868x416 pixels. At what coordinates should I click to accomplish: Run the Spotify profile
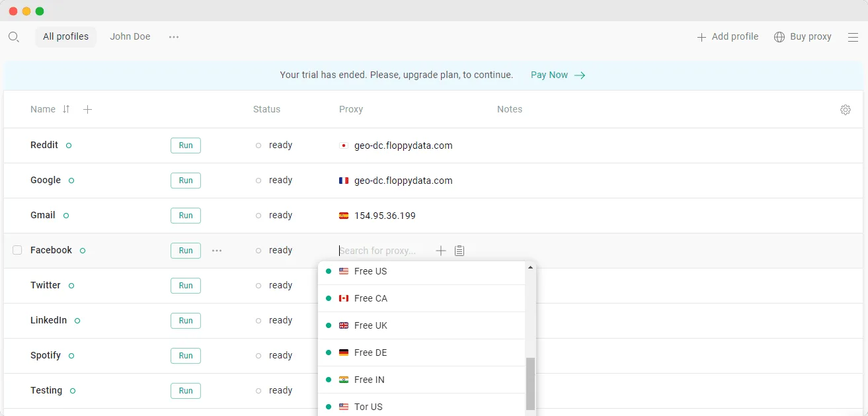pyautogui.click(x=186, y=356)
